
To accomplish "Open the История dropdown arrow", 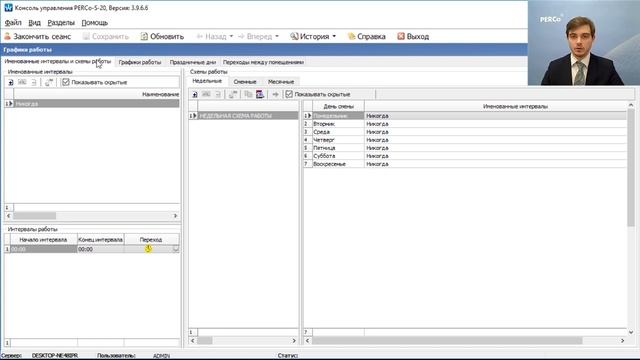I will tap(334, 36).
